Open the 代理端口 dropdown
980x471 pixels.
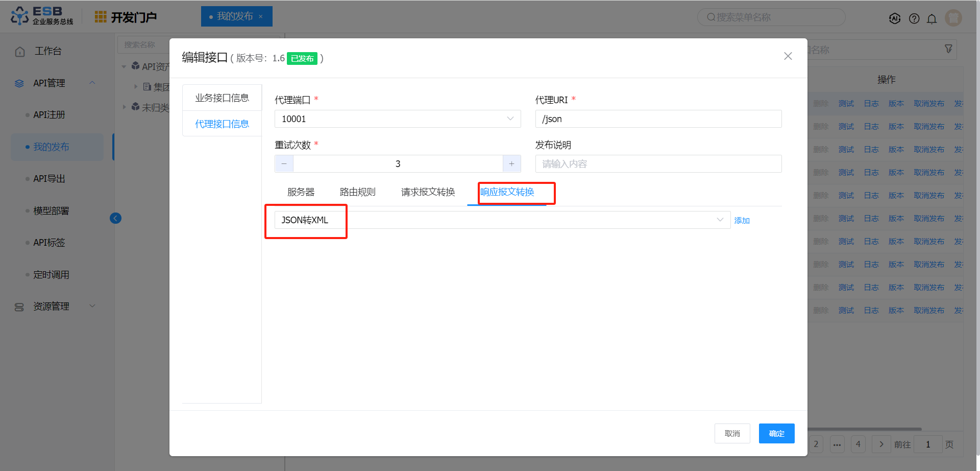click(x=397, y=119)
